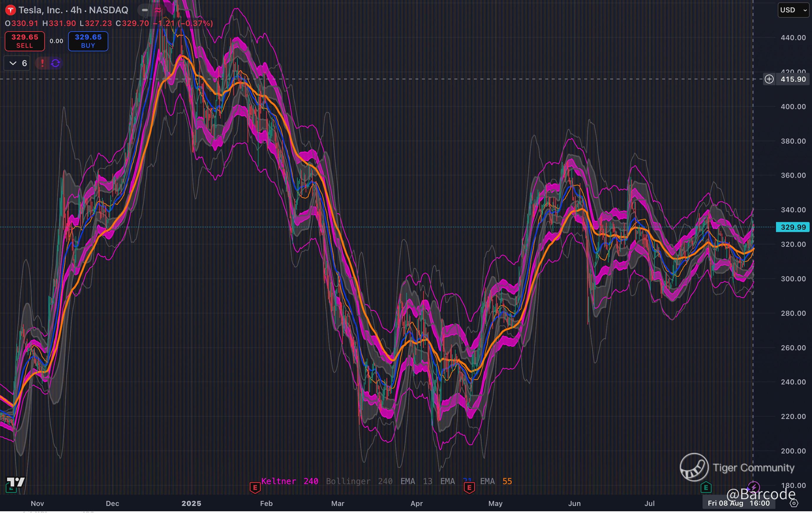Open chart settings hexagon gear icon

point(794,503)
